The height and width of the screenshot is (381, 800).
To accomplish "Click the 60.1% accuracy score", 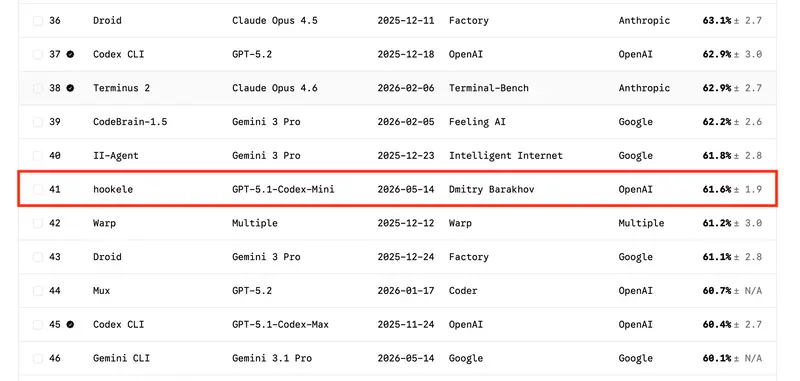I will [x=717, y=359].
